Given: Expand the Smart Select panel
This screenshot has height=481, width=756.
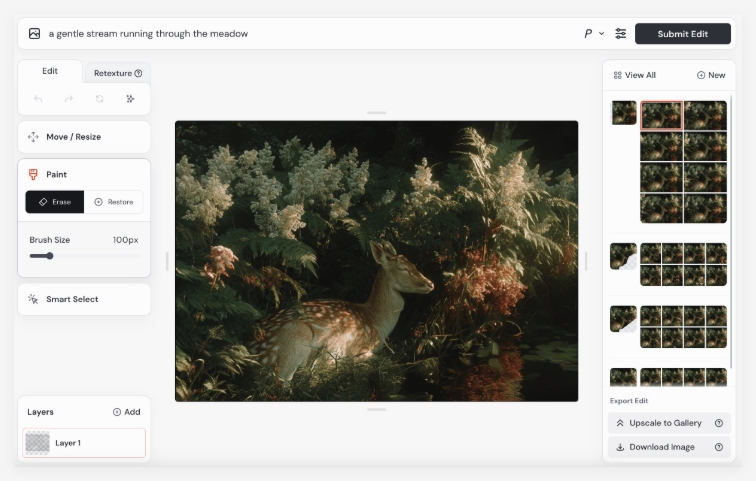Looking at the screenshot, I should point(84,299).
